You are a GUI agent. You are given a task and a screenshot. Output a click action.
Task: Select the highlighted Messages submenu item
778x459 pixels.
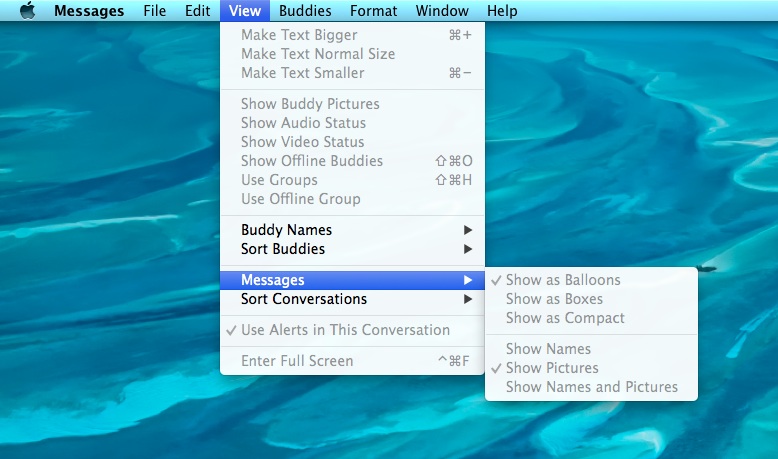[x=352, y=280]
